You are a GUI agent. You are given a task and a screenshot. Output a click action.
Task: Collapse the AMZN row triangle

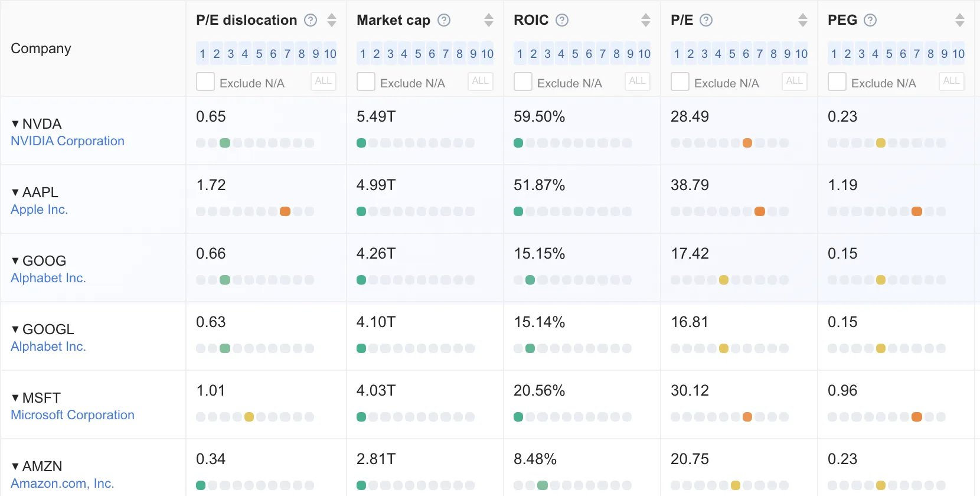[15, 466]
